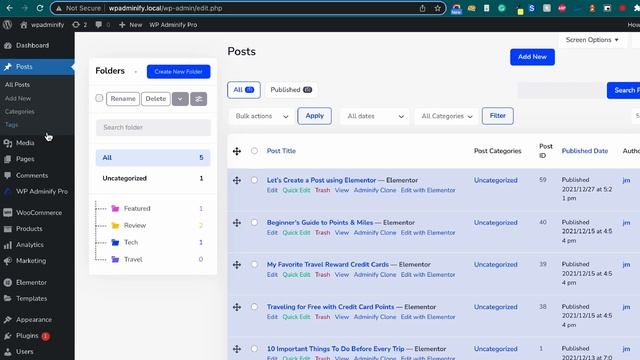Open Categories submenu item
This screenshot has height=360, width=640.
pyautogui.click(x=20, y=111)
